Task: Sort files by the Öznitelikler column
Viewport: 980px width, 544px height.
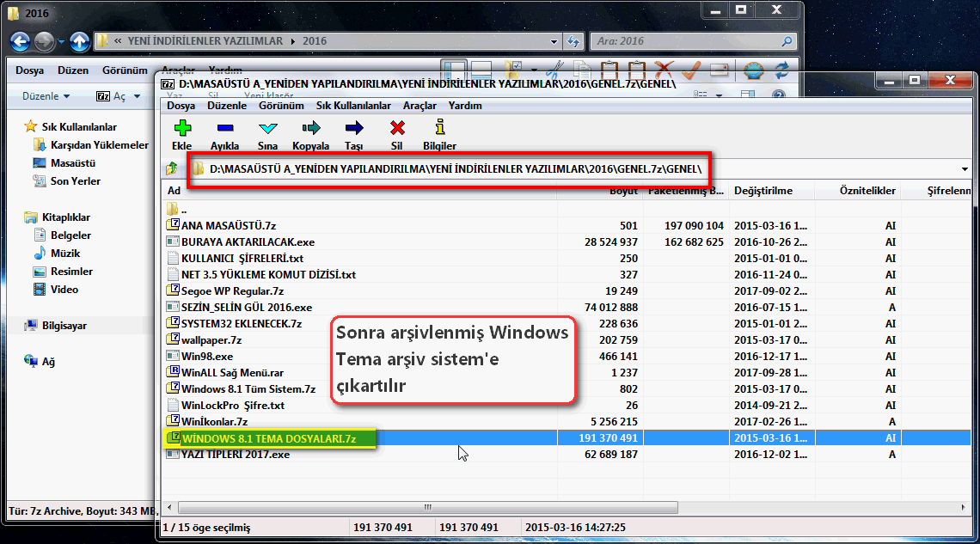Action: coord(858,191)
